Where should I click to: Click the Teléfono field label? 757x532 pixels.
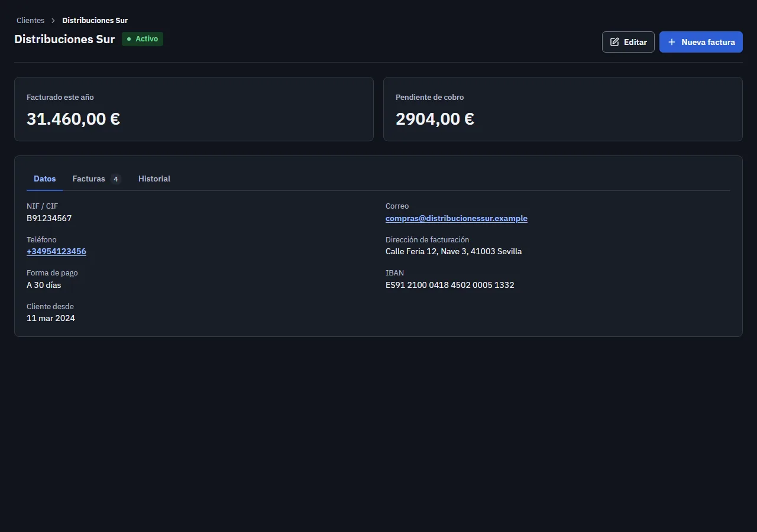point(41,239)
